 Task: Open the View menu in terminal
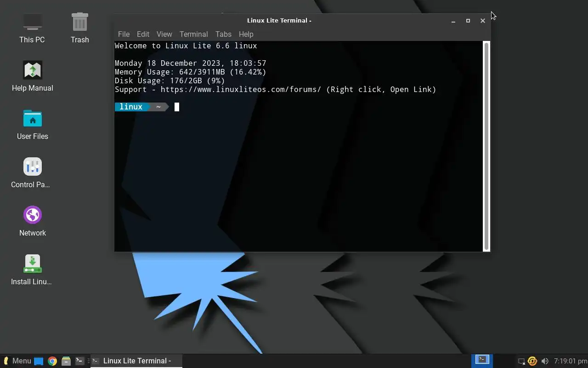tap(164, 34)
